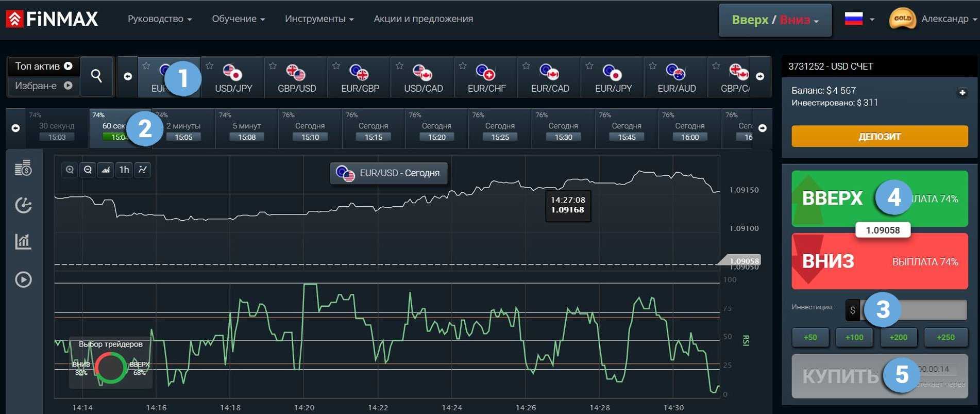
Task: Star USD/JPY as a favorite
Action: tap(210, 66)
